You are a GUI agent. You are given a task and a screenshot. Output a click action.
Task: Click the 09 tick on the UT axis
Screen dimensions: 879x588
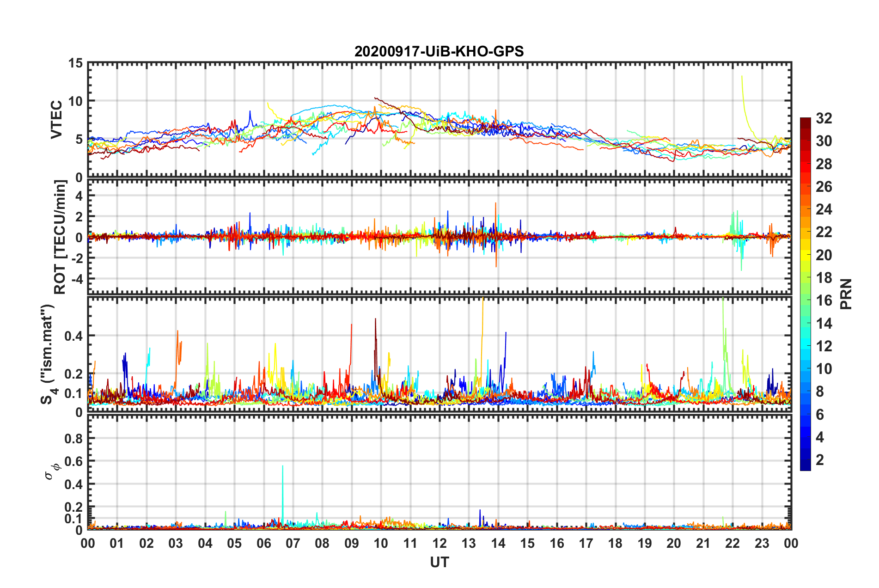tap(352, 543)
